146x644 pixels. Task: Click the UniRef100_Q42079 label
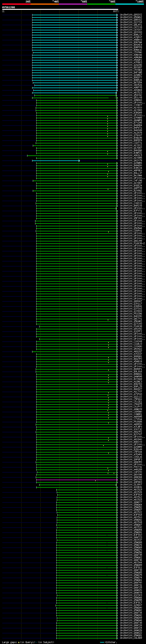point(131,161)
